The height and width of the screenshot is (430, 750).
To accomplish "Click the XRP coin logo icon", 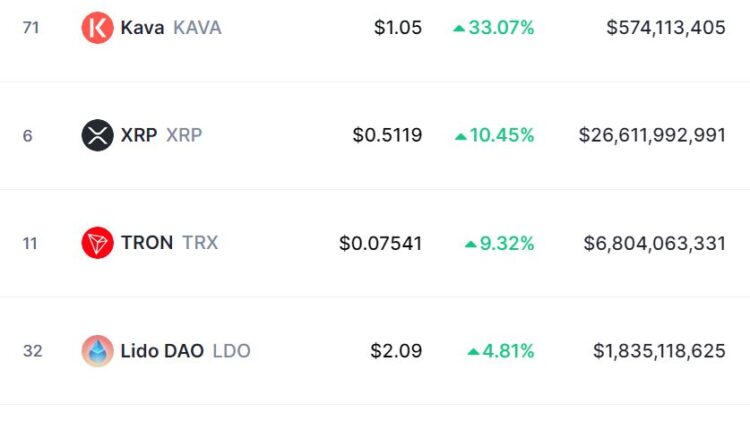I will (x=97, y=135).
